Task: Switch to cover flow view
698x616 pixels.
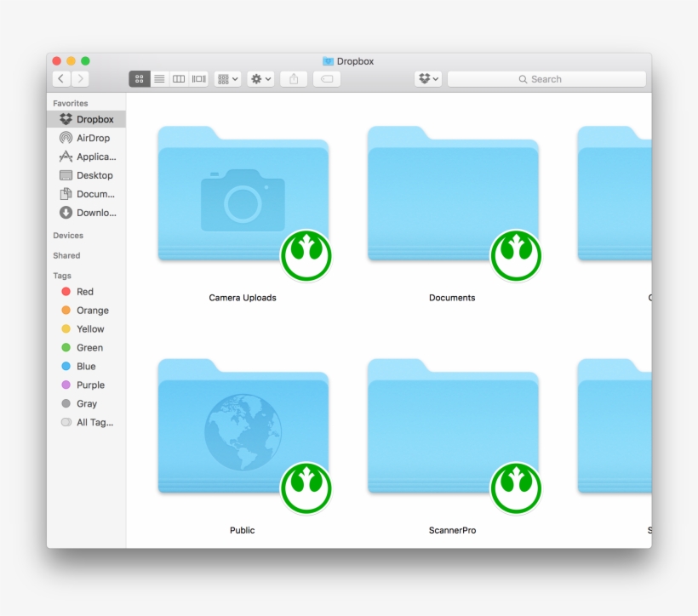Action: tap(198, 79)
